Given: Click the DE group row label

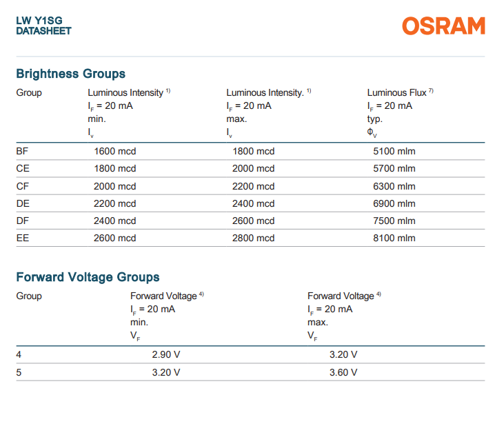Looking at the screenshot, I should tap(23, 203).
